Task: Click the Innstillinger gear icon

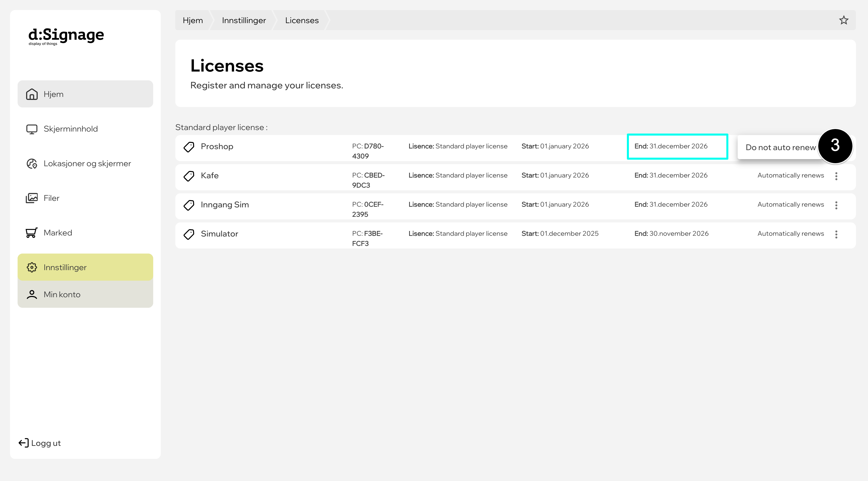Action: [32, 267]
